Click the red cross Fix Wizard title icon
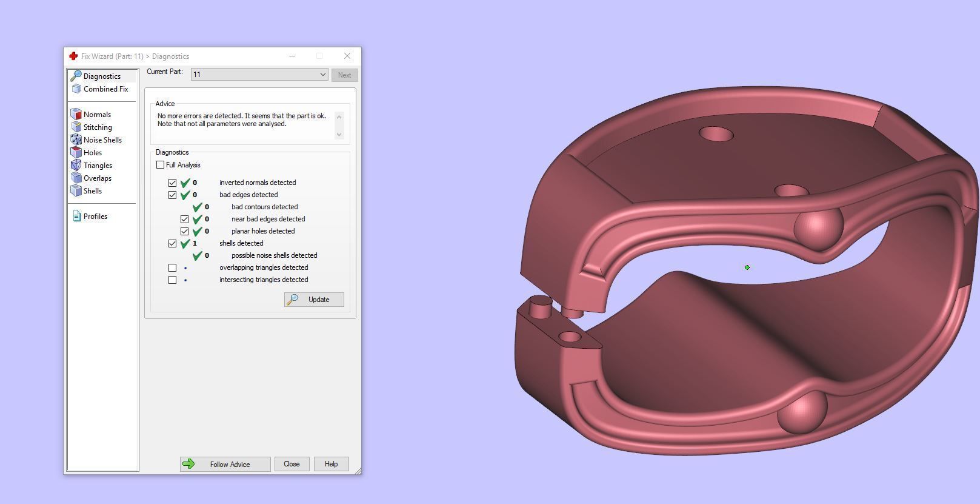This screenshot has height=504, width=980. pyautogui.click(x=73, y=56)
